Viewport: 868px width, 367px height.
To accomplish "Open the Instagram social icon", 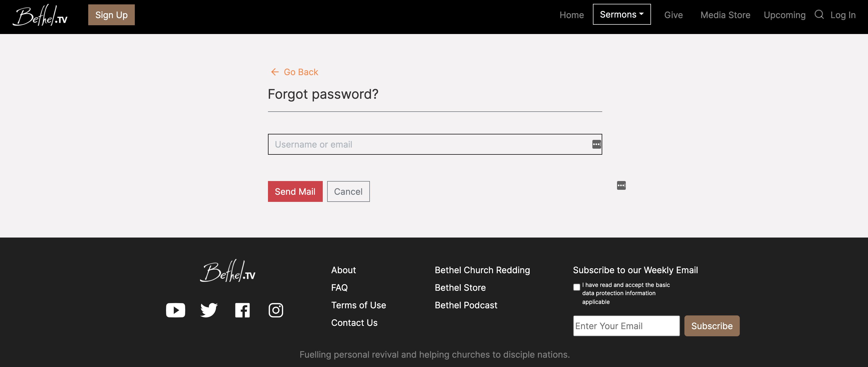I will tap(276, 310).
